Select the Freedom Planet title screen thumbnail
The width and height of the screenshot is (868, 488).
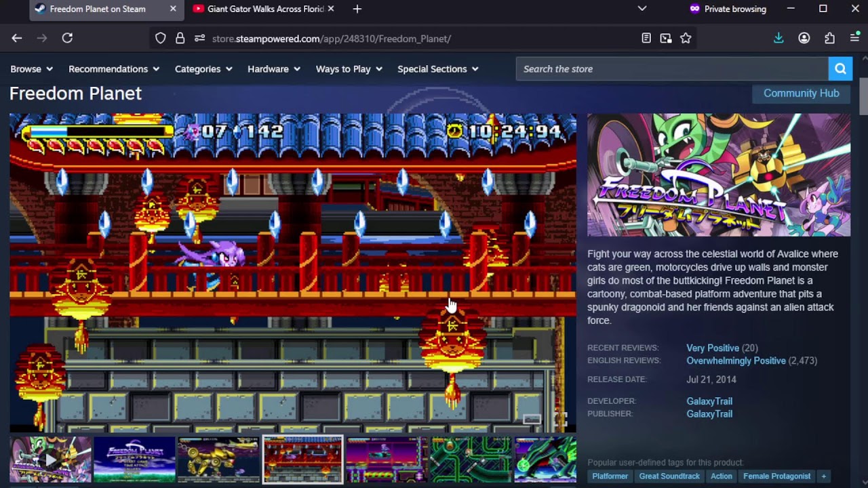(x=134, y=460)
